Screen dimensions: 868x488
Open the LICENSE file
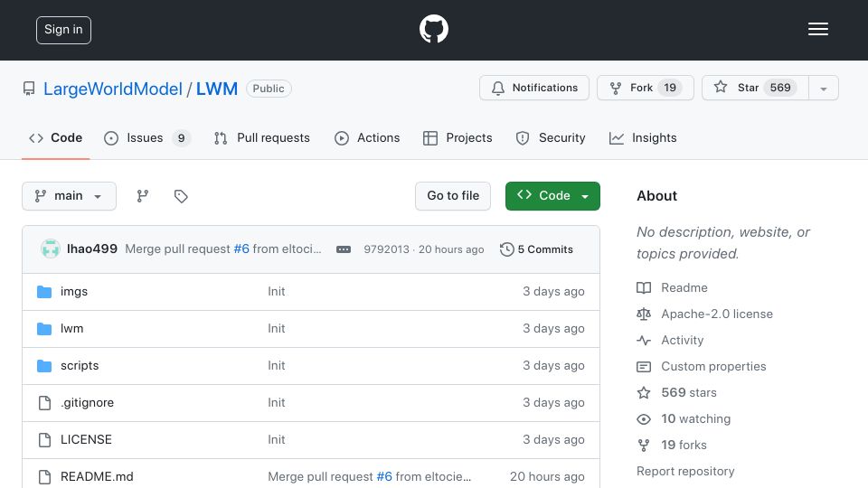click(87, 440)
